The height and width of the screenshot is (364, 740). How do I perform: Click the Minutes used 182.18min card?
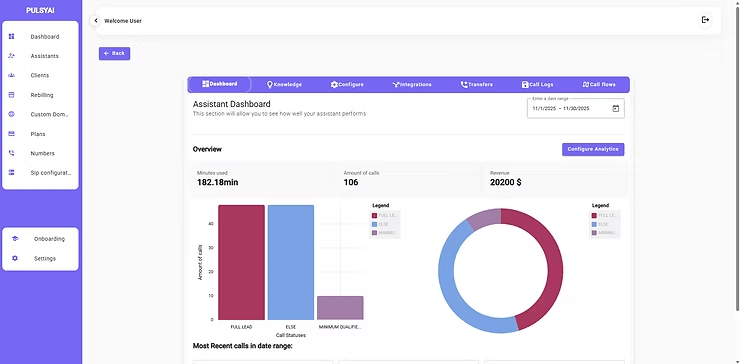[262, 179]
